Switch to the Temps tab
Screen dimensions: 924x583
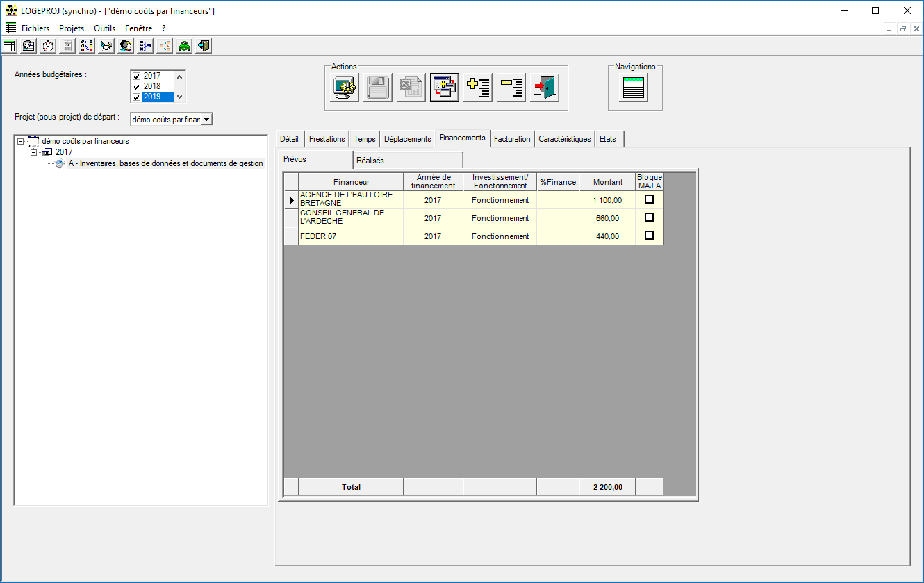364,139
